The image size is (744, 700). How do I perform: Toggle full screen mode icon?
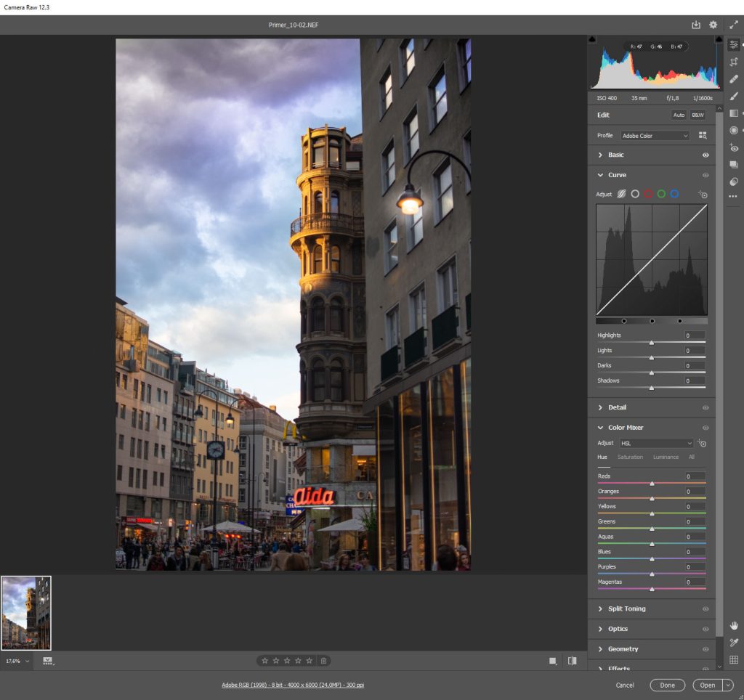click(x=734, y=25)
